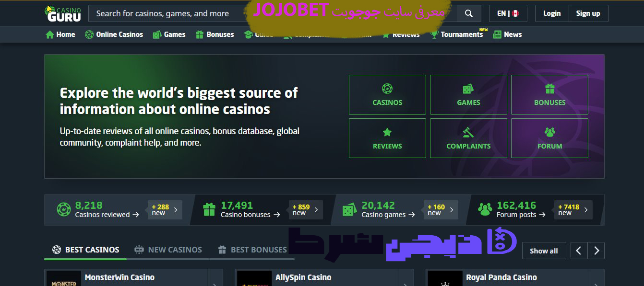The width and height of the screenshot is (644, 286).
Task: Click the search magnifier button
Action: coord(469,13)
